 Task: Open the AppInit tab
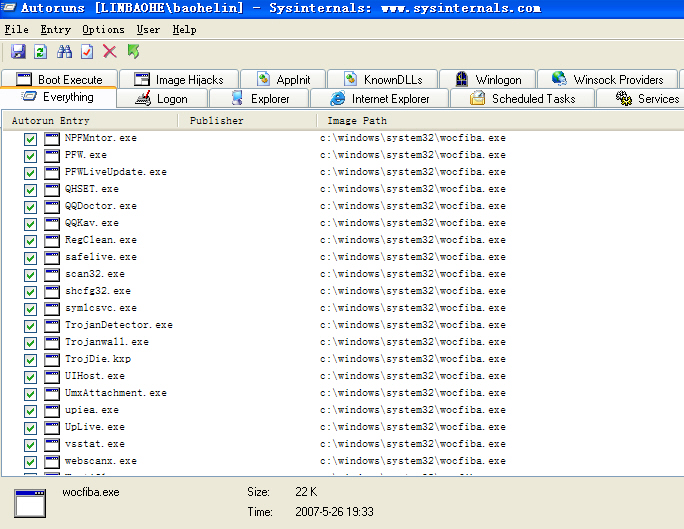pos(283,79)
